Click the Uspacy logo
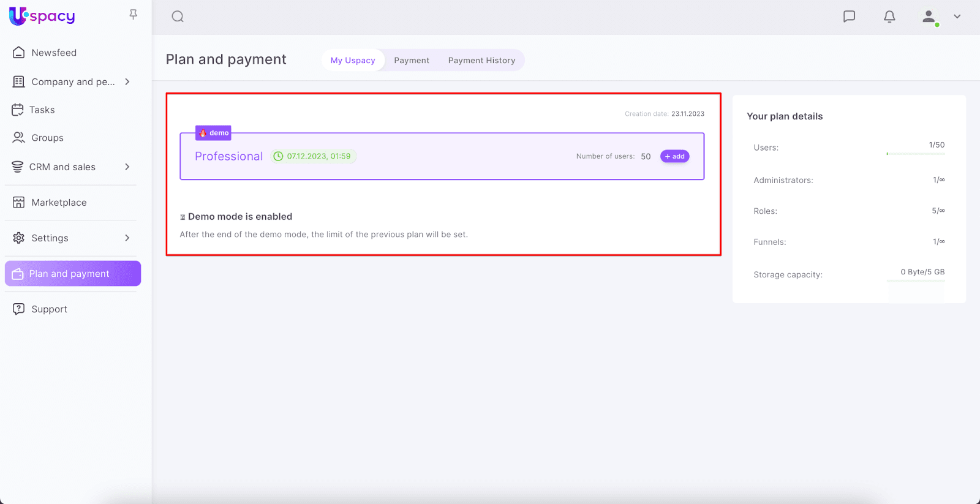The image size is (980, 504). [x=42, y=16]
